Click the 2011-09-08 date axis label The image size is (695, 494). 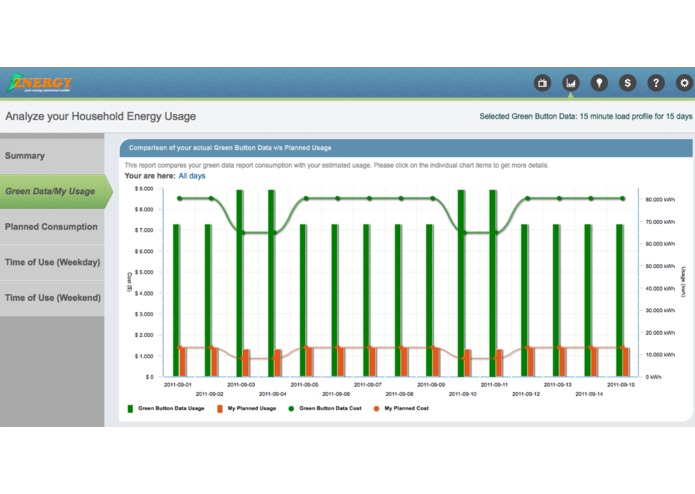pos(399,394)
